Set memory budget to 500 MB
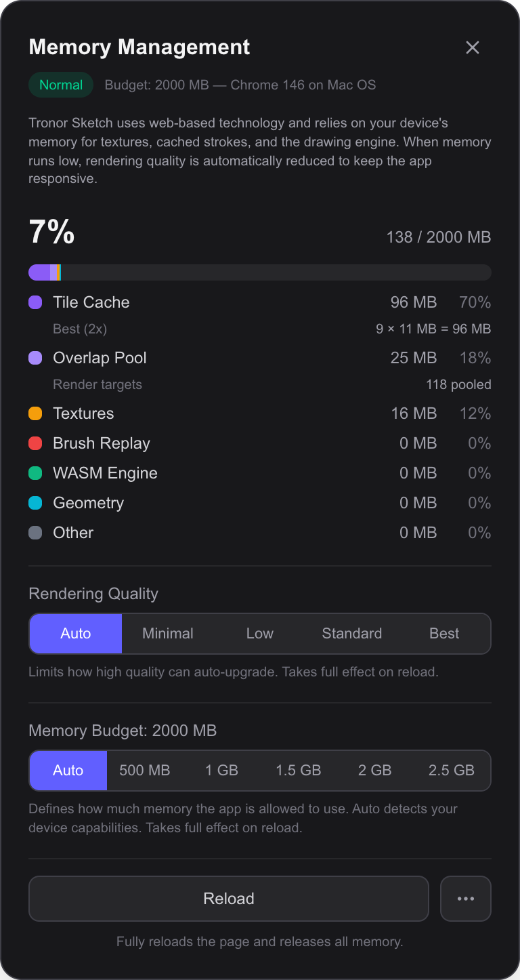 coord(144,771)
